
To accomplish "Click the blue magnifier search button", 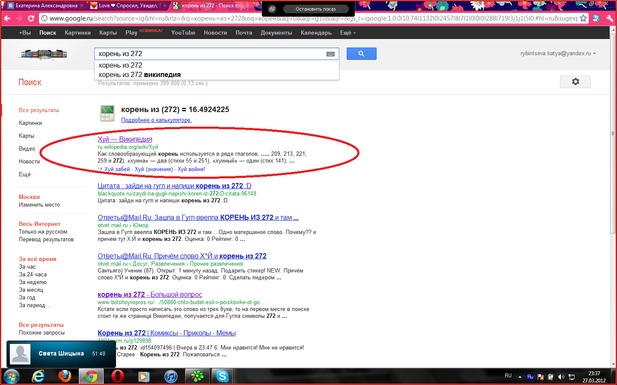I will click(x=361, y=54).
